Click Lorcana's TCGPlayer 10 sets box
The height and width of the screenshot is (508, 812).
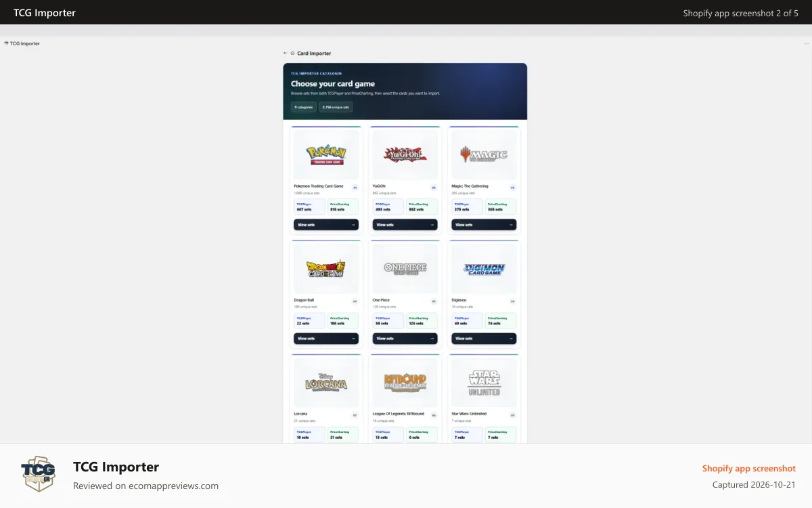click(x=309, y=435)
